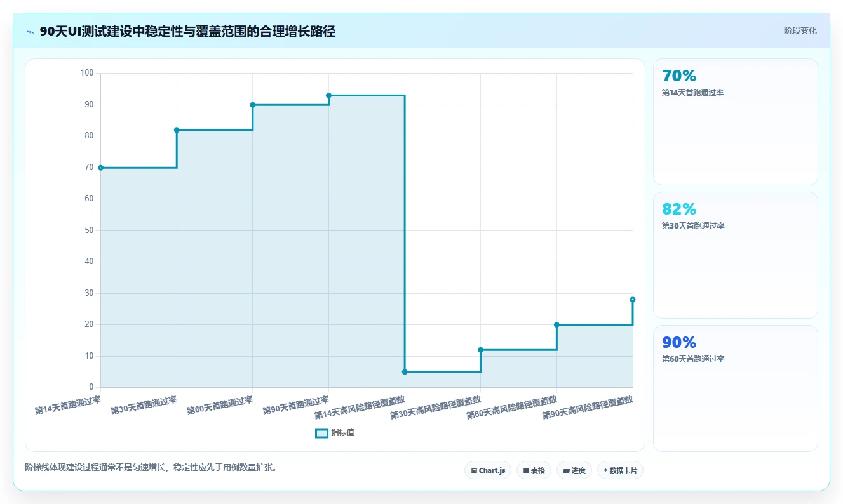Toggle the 指标值 legend entry
The width and height of the screenshot is (843, 504).
[335, 433]
